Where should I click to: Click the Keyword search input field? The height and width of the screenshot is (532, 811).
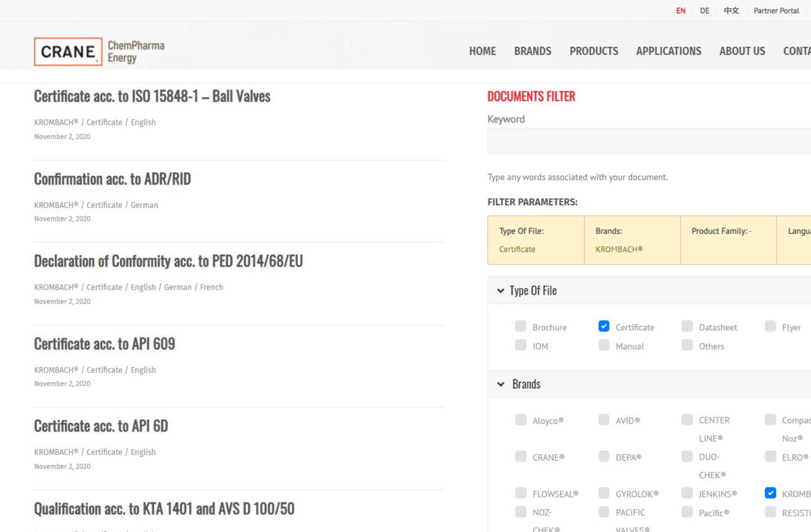[x=648, y=141]
